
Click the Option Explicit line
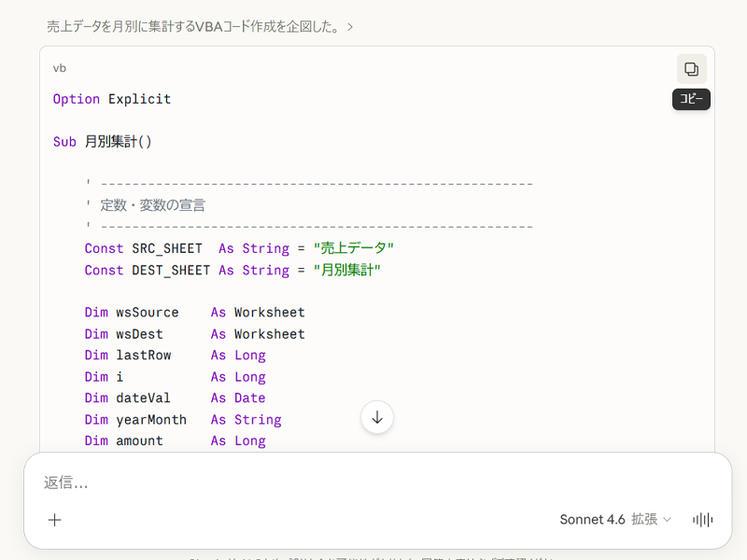[x=112, y=99]
